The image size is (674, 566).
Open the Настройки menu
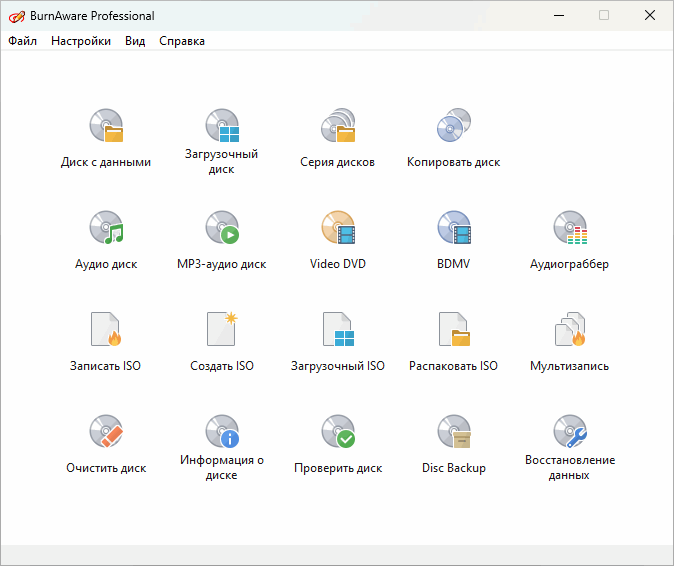coord(81,41)
